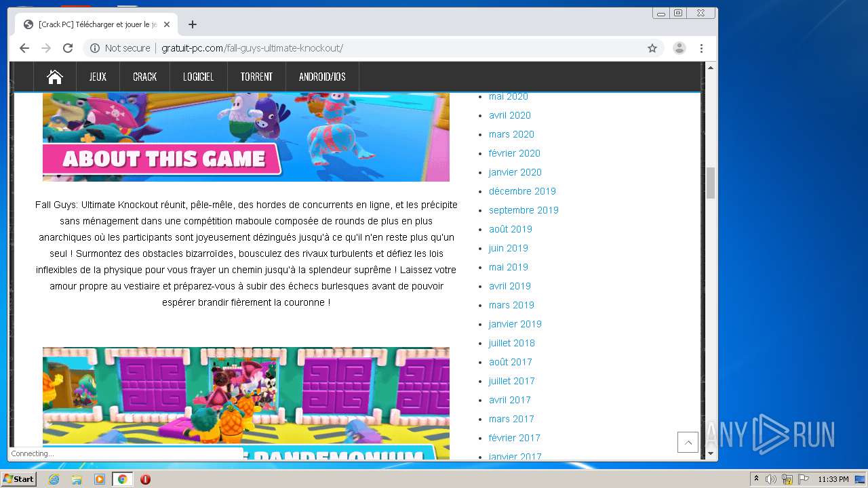868x488 pixels.
Task: Open the LOGICIEL menu item
Action: tap(199, 77)
